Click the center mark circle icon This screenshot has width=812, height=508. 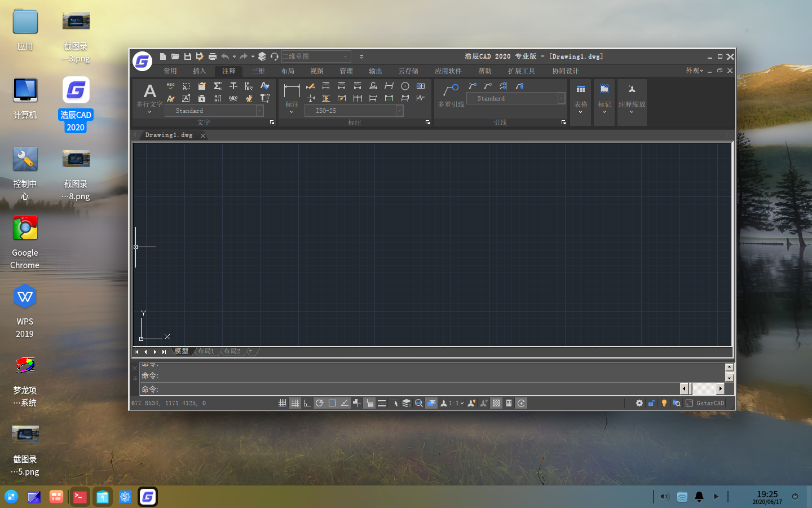405,86
